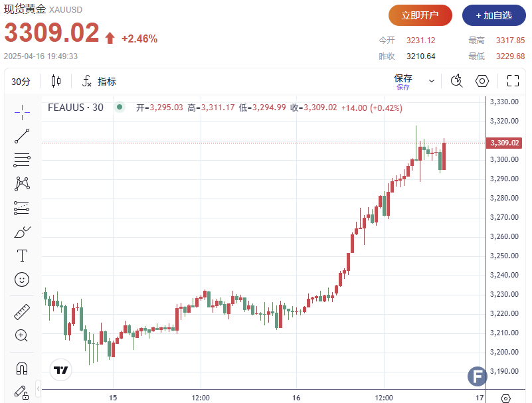This screenshot has width=532, height=403.
Task: Open the emoji icons tool
Action: (22, 280)
